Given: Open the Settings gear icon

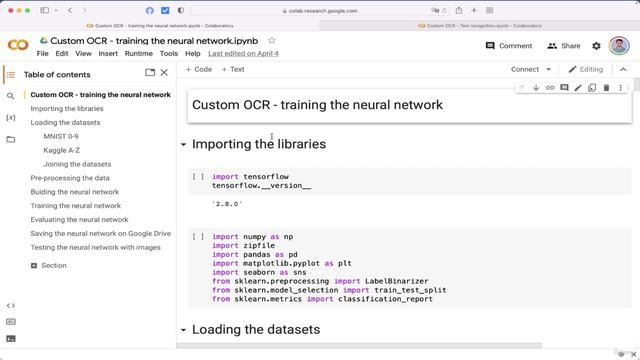Looking at the screenshot, I should coord(596,46).
